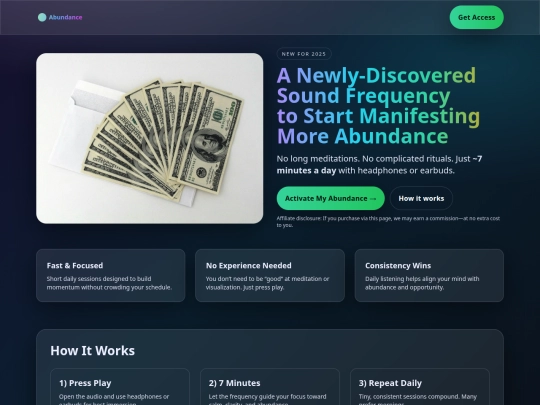Select the 1) Press Play step card
Screen dimensions: 540x405
[120, 387]
